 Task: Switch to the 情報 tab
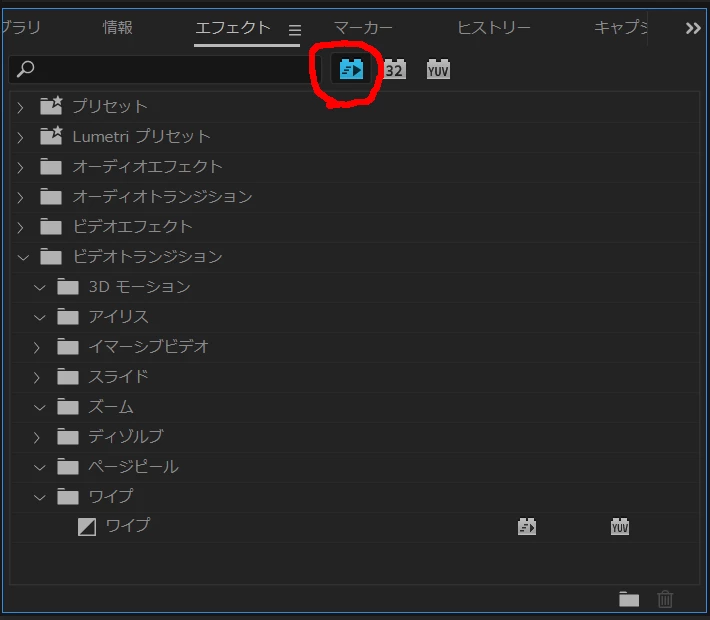pyautogui.click(x=118, y=28)
